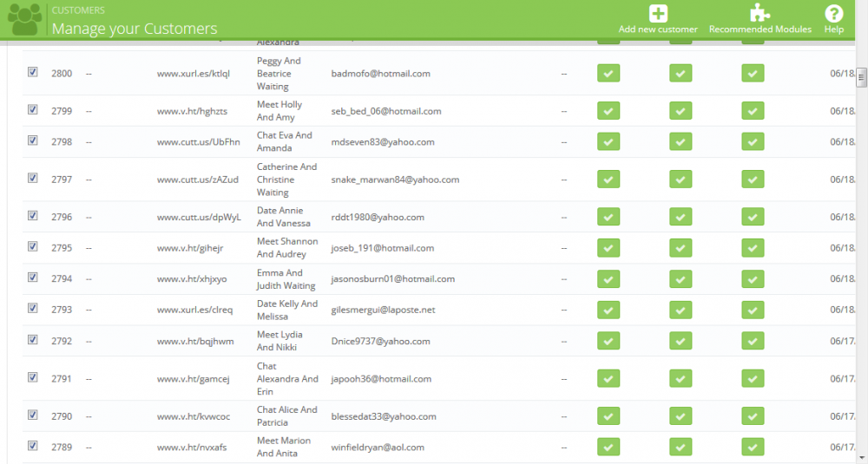Viewport: 868px width, 464px height.
Task: Toggle leftmost green check for customer 2789
Action: (x=608, y=447)
